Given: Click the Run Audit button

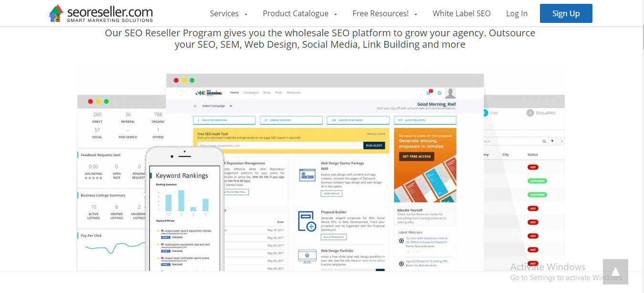Looking at the screenshot, I should tap(374, 146).
